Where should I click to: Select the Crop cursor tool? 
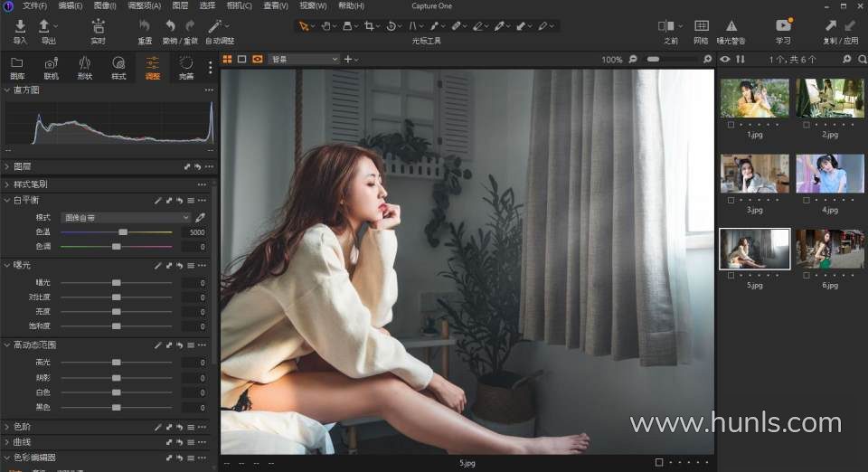[x=369, y=26]
